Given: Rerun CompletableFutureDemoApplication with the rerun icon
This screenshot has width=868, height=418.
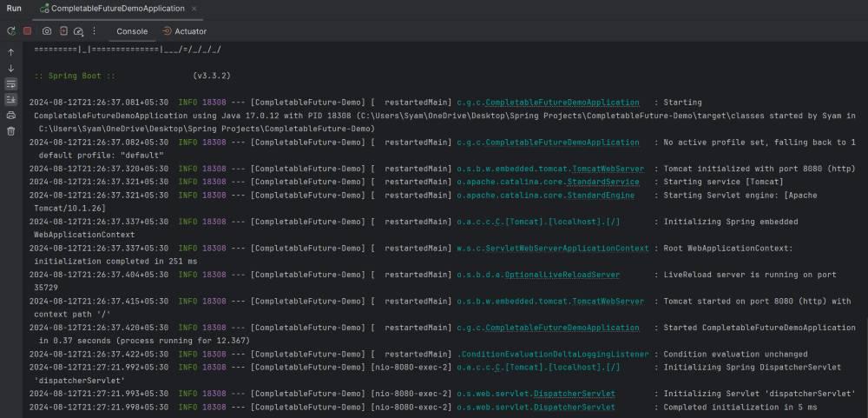Looking at the screenshot, I should click(x=11, y=31).
